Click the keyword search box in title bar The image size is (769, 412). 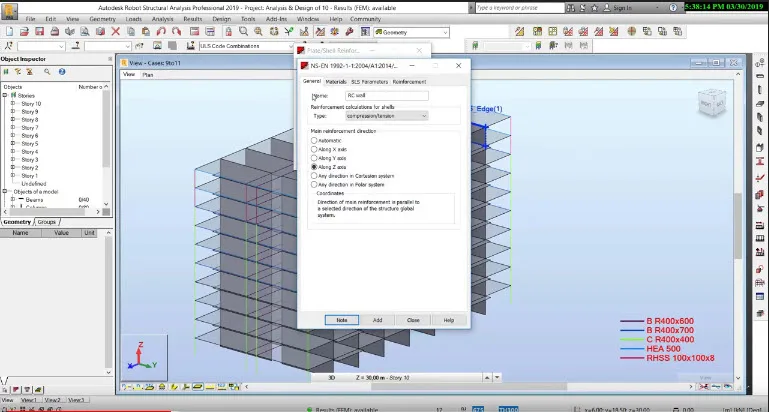[x=520, y=8]
